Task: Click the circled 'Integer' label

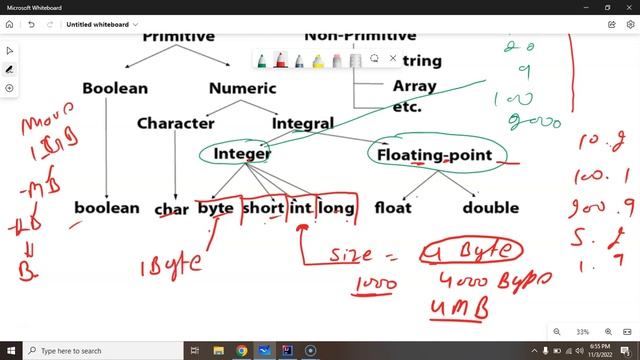Action: 242,153
